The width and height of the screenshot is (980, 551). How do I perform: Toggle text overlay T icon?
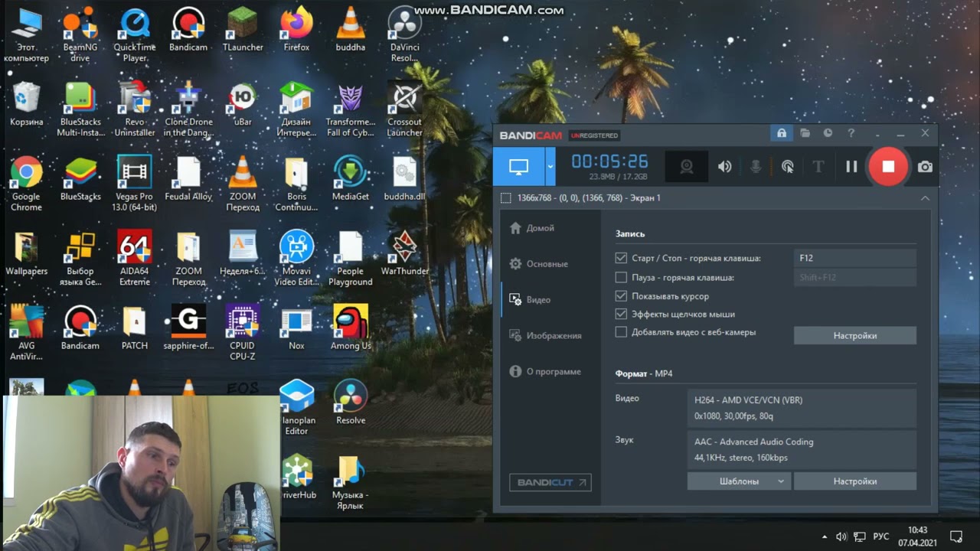[818, 166]
